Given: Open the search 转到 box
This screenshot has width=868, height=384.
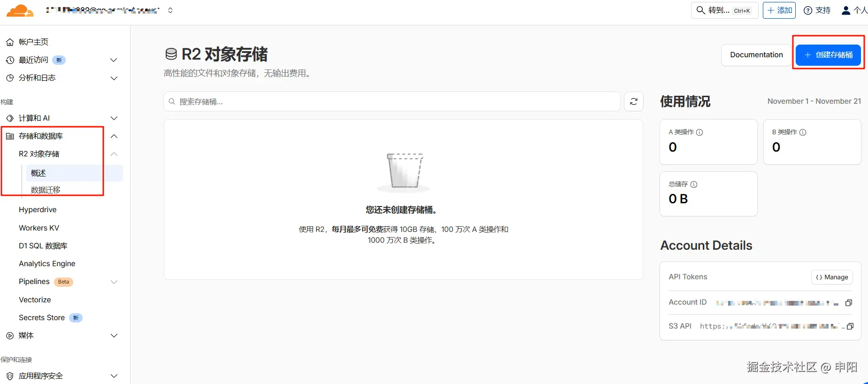Looking at the screenshot, I should pyautogui.click(x=724, y=10).
